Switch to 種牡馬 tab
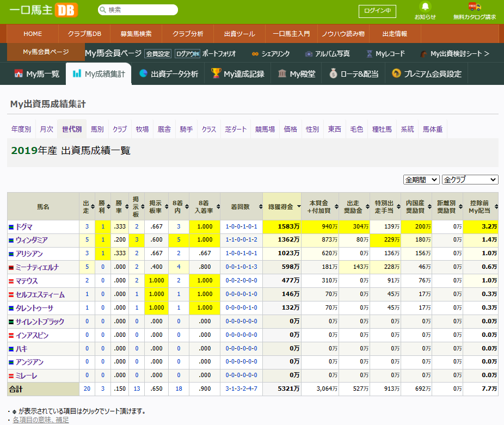The height and width of the screenshot is (425, 504). pyautogui.click(x=382, y=129)
